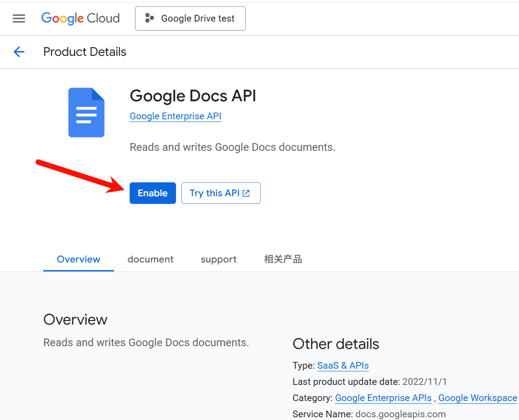Click the Other details heading
519x420 pixels.
[x=336, y=344]
